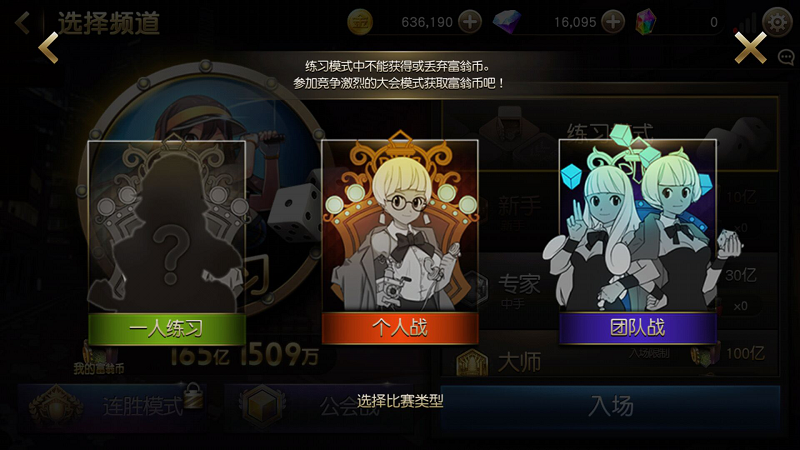
Task: Click the green 一人练习 label button
Action: [166, 329]
